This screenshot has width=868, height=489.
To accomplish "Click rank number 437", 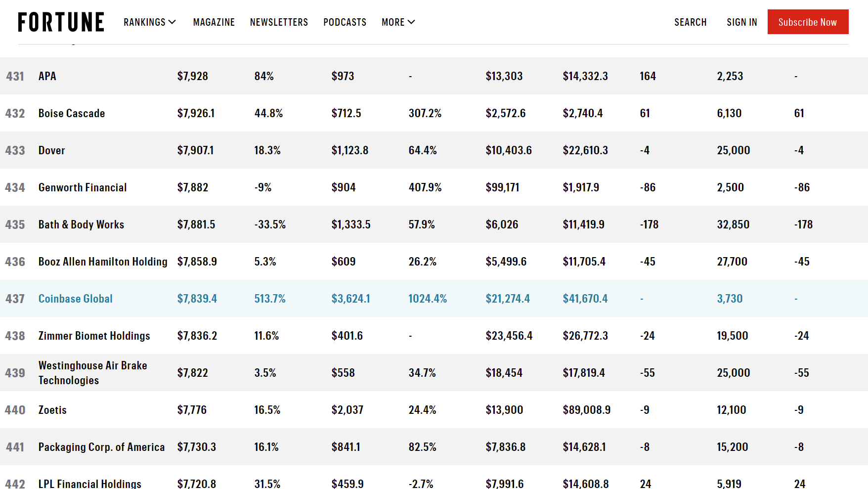I will [15, 299].
